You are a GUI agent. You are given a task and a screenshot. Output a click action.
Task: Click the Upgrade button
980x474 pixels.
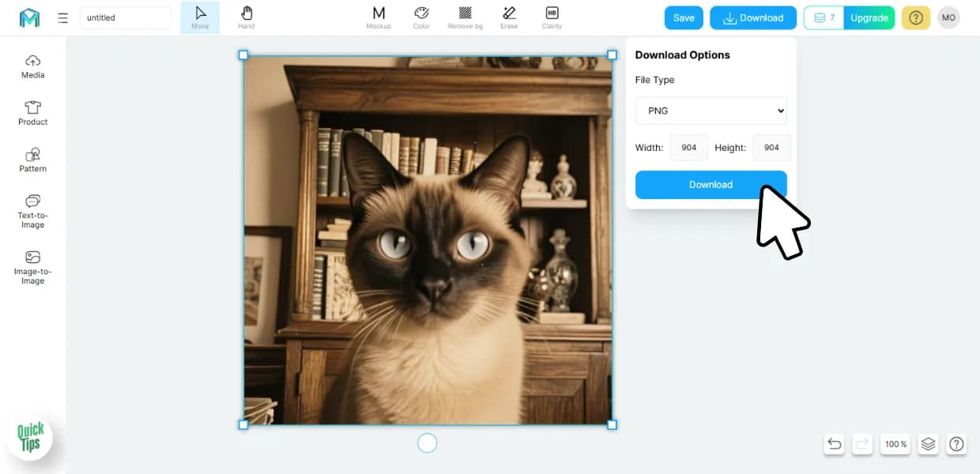[869, 18]
